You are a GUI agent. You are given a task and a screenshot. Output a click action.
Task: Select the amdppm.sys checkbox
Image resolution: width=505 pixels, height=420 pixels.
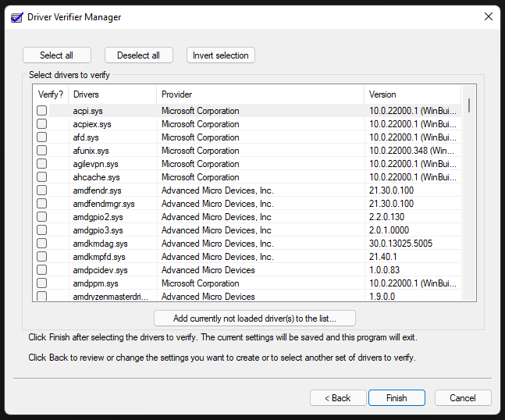[x=42, y=283]
